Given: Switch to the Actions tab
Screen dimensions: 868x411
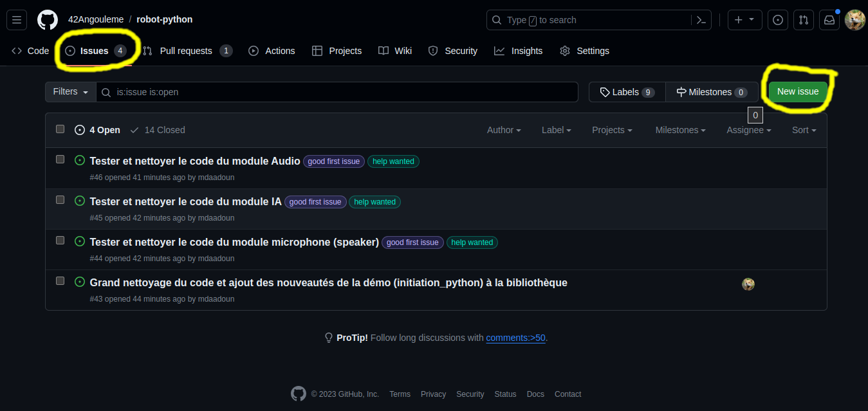Looking at the screenshot, I should (x=272, y=51).
